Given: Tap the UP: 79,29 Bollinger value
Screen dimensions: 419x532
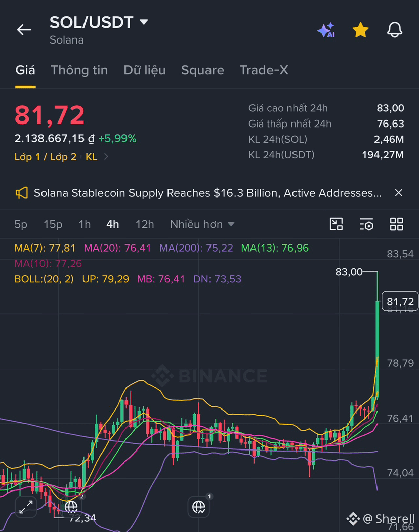Looking at the screenshot, I should point(106,279).
